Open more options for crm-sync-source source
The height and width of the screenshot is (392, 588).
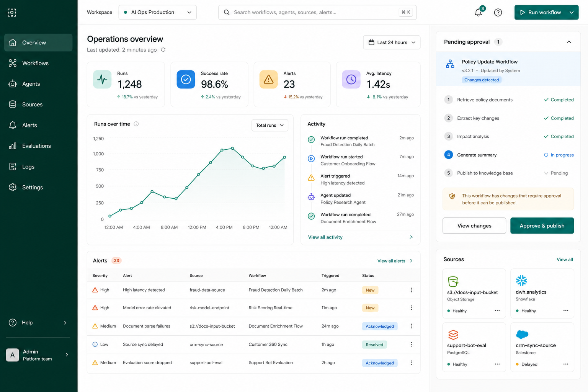pos(566,364)
